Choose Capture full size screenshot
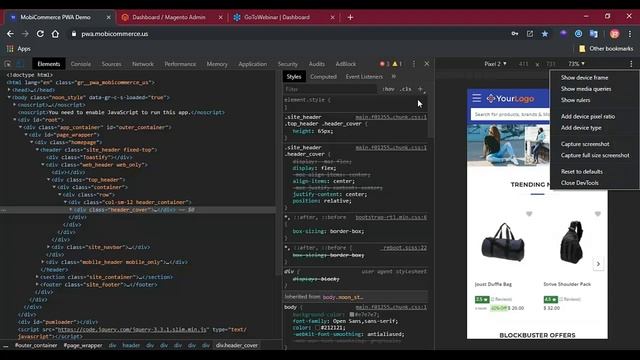Image resolution: width=640 pixels, height=360 pixels. 595,156
